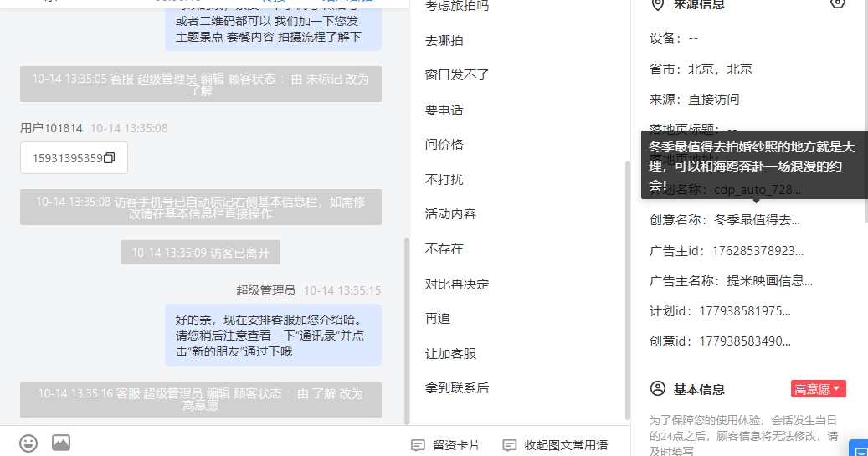Click the 计划名称 cdp_auto entry
This screenshot has height=456, width=868.
pos(725,190)
